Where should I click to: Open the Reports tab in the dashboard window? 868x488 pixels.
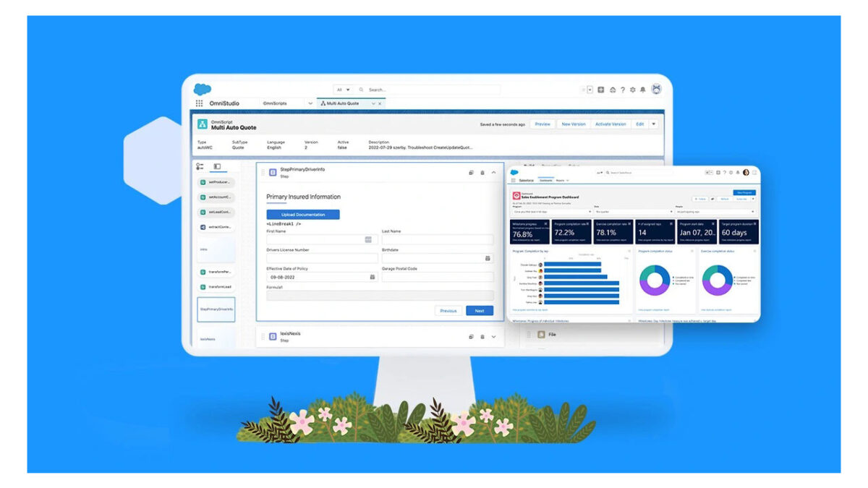click(x=561, y=180)
